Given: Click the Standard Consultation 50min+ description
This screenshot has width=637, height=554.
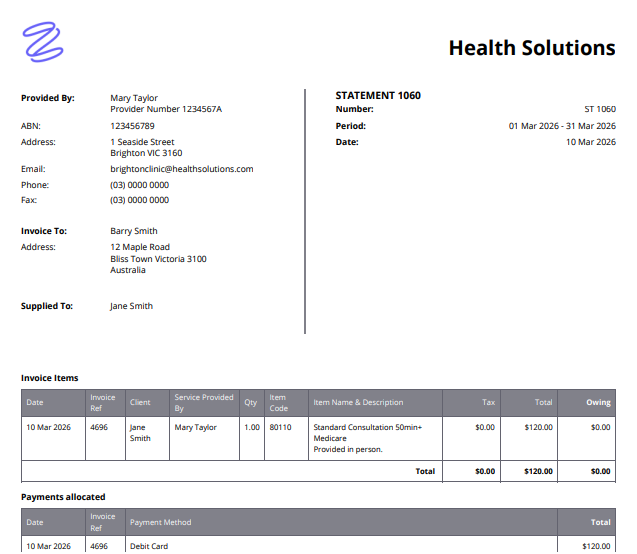Looking at the screenshot, I should pyautogui.click(x=367, y=427).
